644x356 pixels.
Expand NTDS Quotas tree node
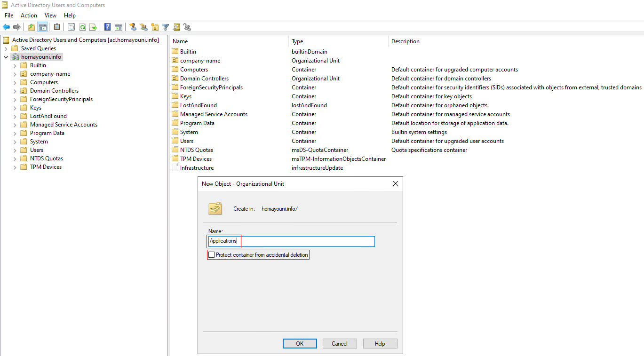coord(15,158)
